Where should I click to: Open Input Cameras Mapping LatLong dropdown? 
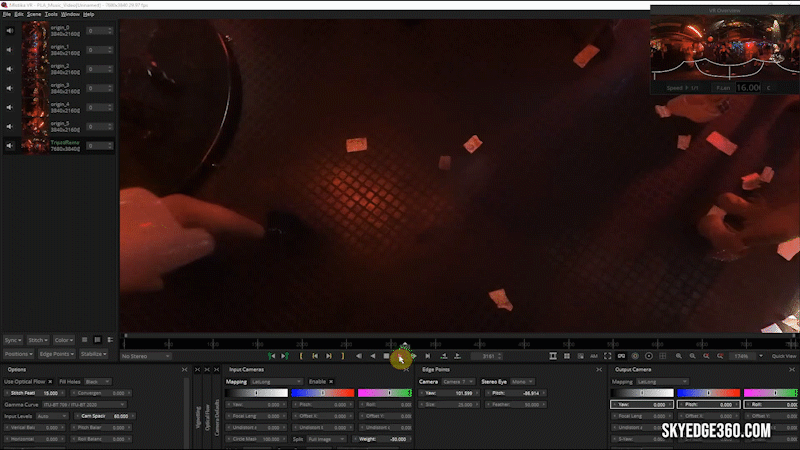[x=276, y=382]
